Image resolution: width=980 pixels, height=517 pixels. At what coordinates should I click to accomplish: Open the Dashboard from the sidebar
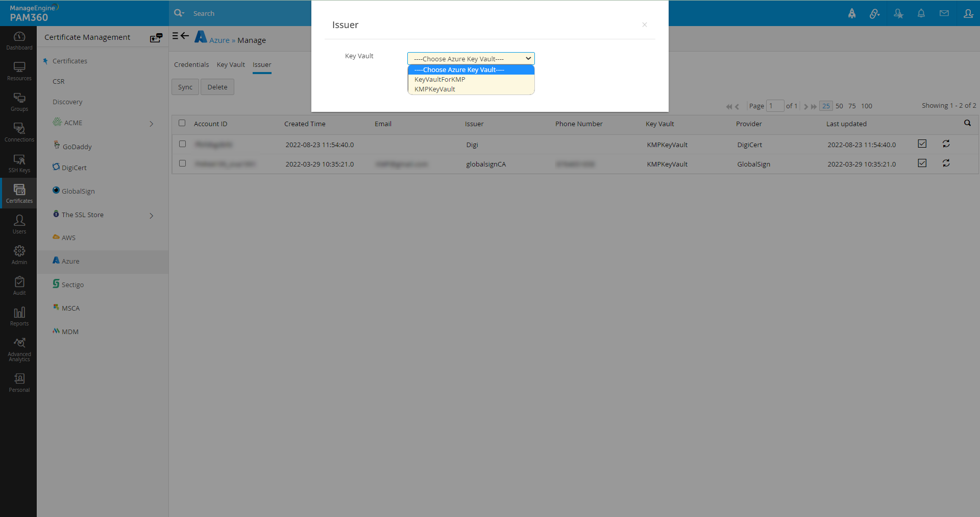(19, 40)
